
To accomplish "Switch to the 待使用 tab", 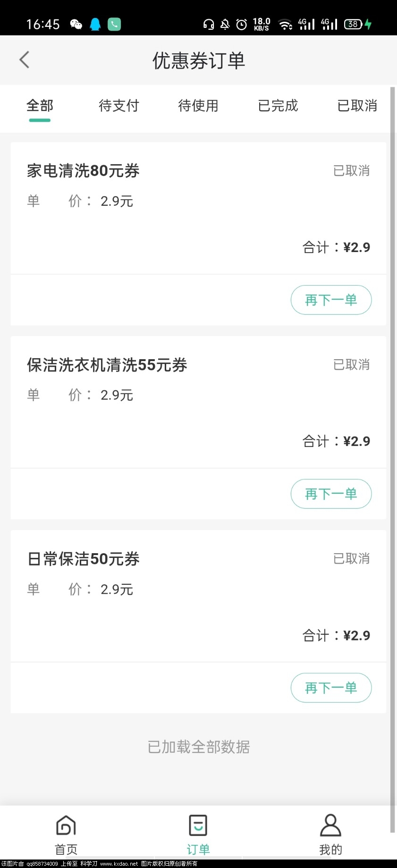I will click(x=198, y=106).
